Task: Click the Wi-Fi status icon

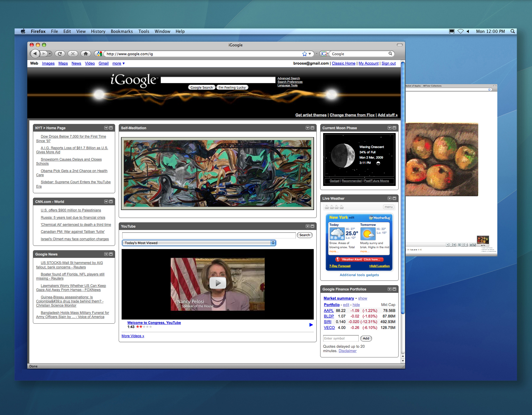Action: pyautogui.click(x=460, y=31)
